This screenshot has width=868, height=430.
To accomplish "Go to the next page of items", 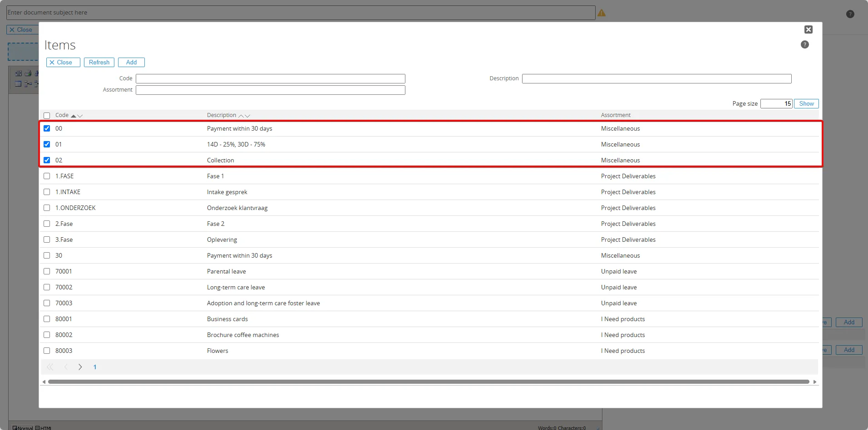I will click(x=80, y=367).
